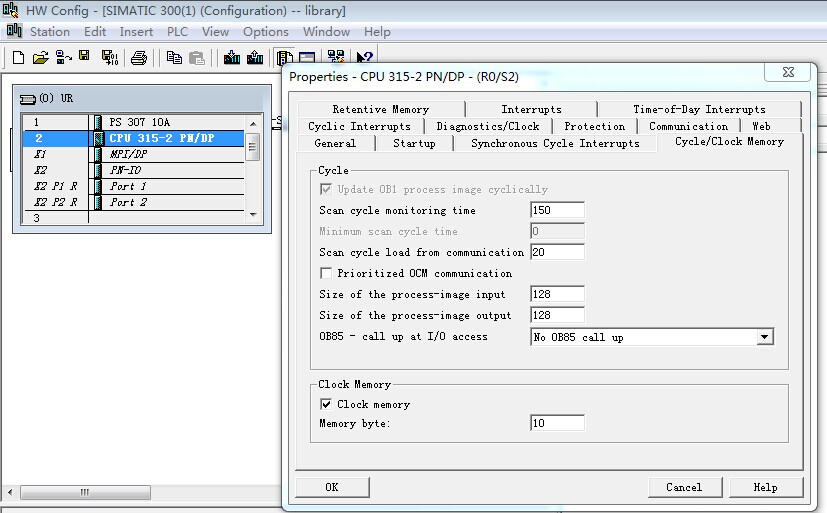Switch to the Communication tab
This screenshot has height=513, width=827.
click(688, 126)
